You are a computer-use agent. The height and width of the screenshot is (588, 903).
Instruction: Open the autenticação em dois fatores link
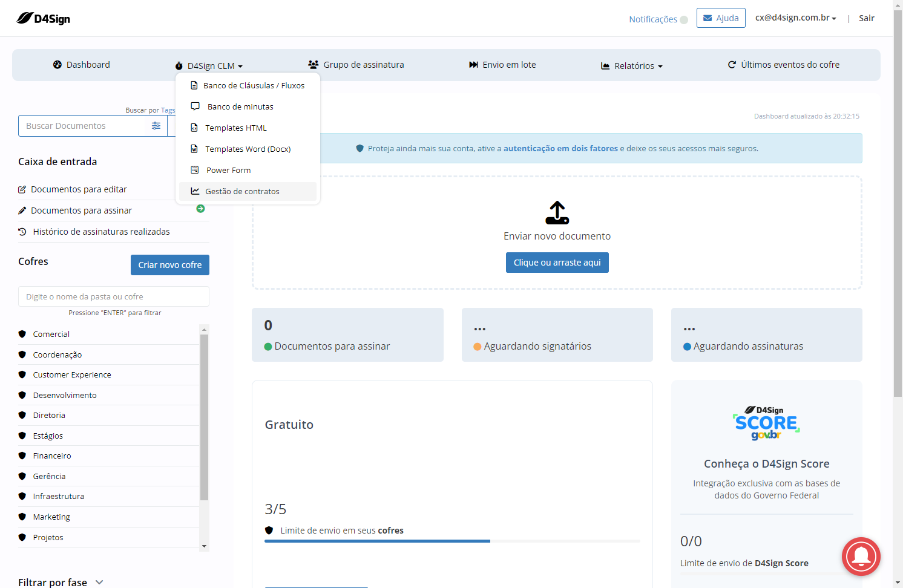[x=560, y=148]
